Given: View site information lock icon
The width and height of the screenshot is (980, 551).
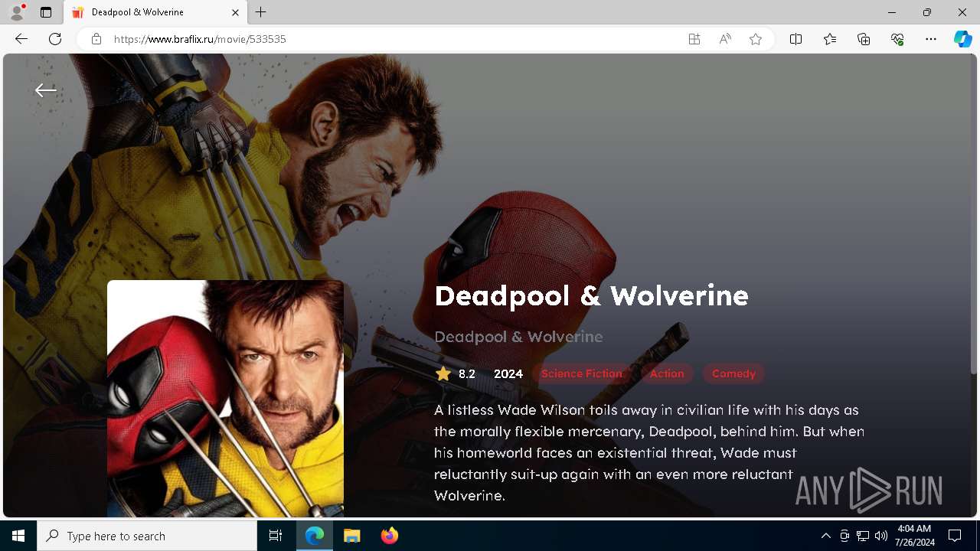Looking at the screenshot, I should 96,39.
